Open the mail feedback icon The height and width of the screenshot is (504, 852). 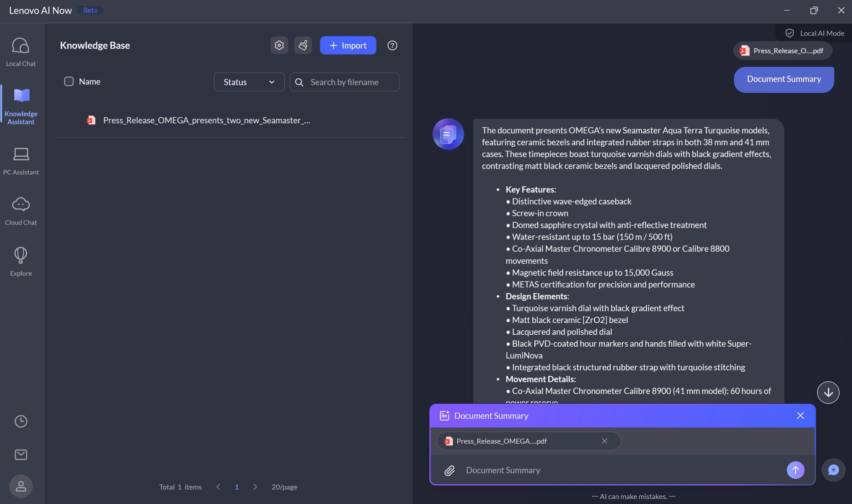[x=21, y=454]
